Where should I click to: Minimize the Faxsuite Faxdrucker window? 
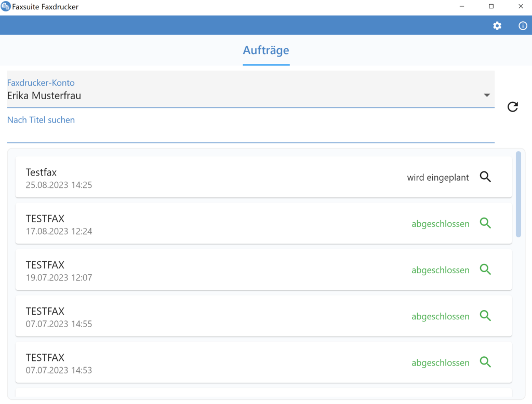[462, 6]
